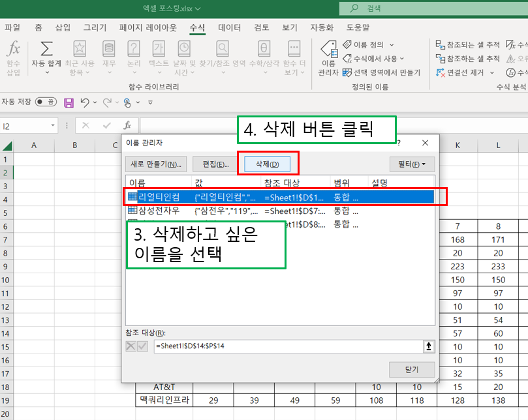Screen dimensions: 528x420
Task: Click the collapse dialog arrow in Refers to
Action: (x=429, y=346)
